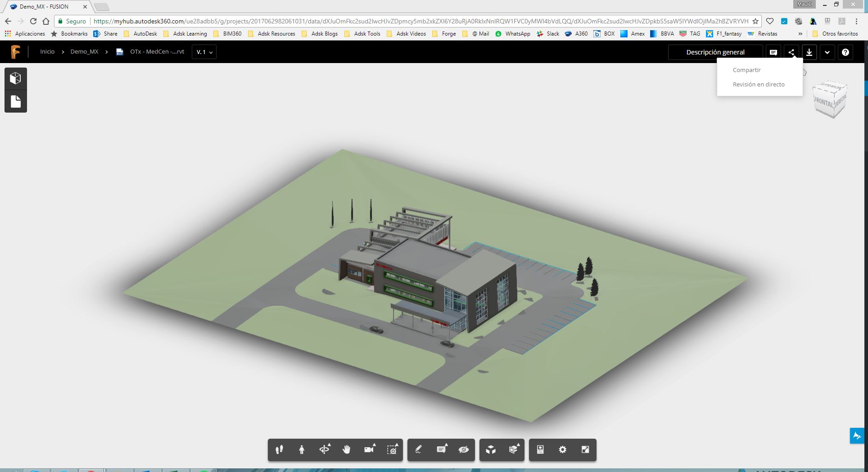Select Compartir from the share menu

[746, 70]
